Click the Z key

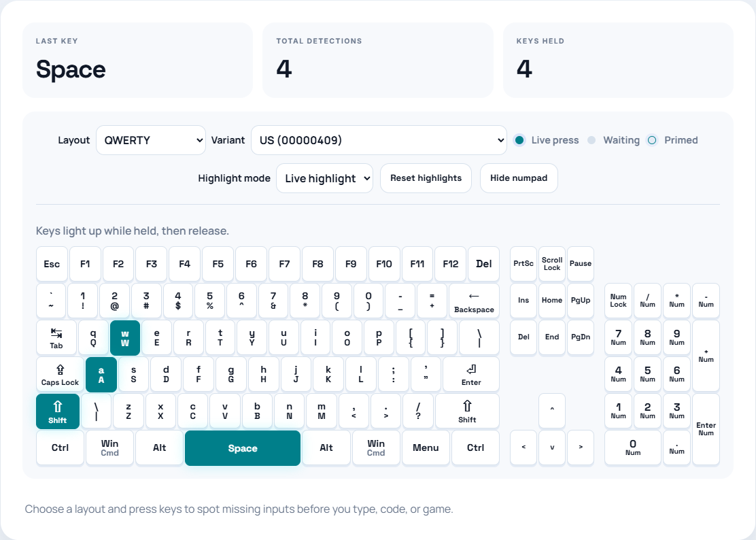(128, 411)
